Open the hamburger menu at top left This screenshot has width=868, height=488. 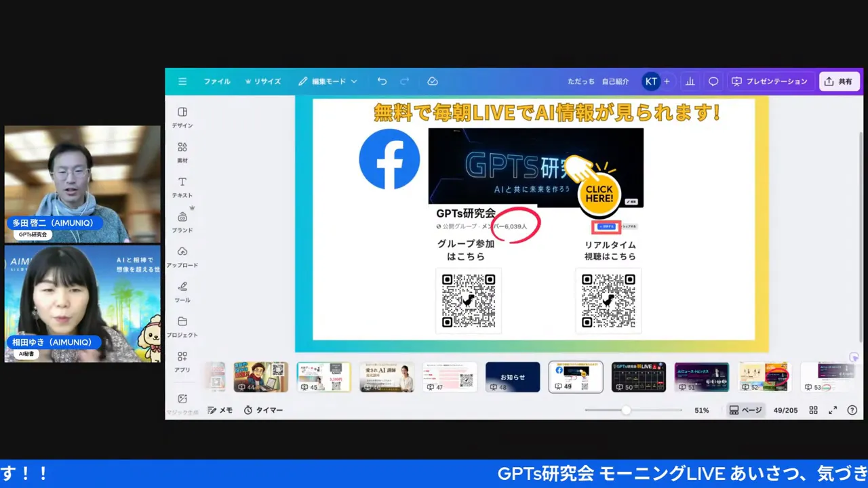coord(182,81)
